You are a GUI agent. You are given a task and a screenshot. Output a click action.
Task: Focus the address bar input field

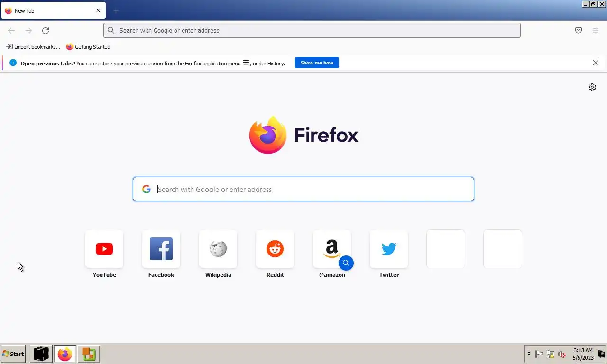point(312,30)
